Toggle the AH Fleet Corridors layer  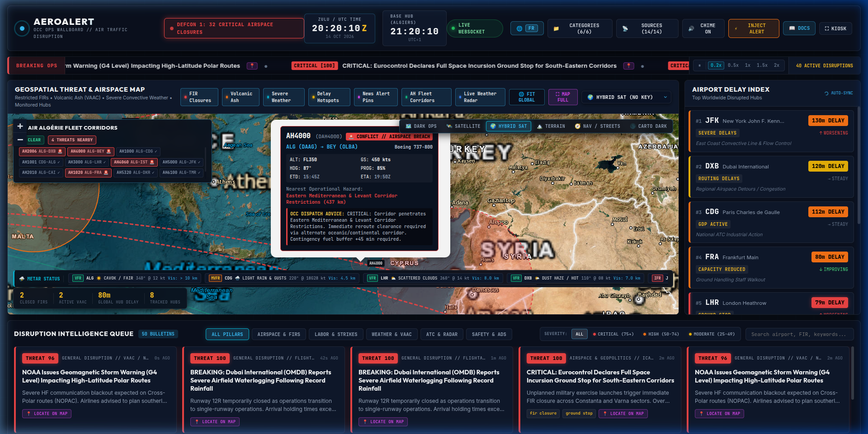pos(426,97)
